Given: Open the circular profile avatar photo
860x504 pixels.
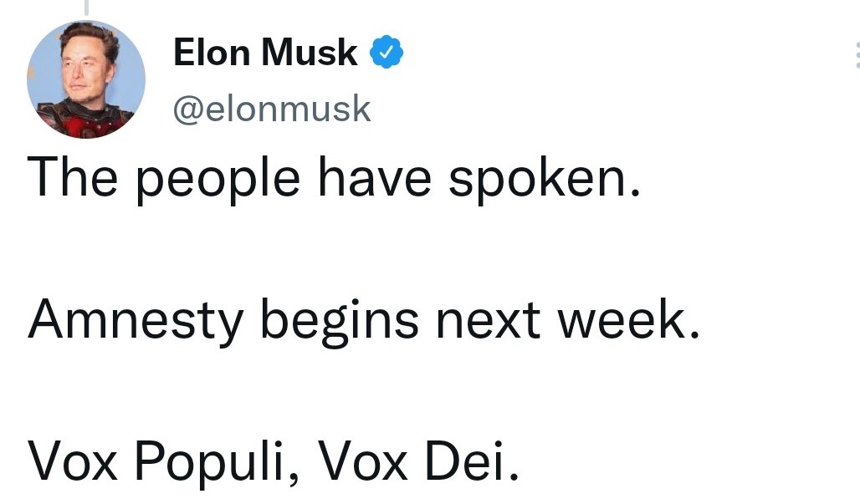Looking at the screenshot, I should pos(86,79).
